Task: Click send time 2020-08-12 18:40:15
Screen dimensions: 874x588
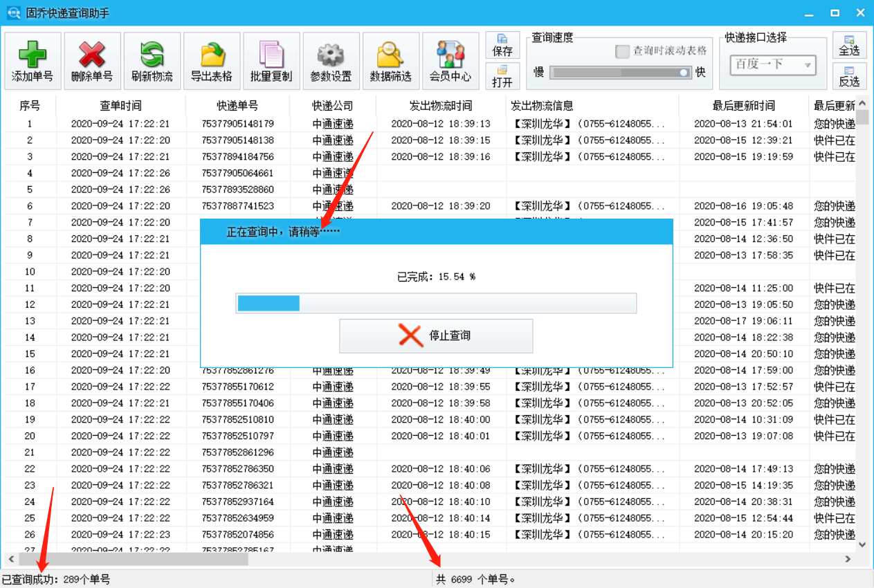Action: 441,535
